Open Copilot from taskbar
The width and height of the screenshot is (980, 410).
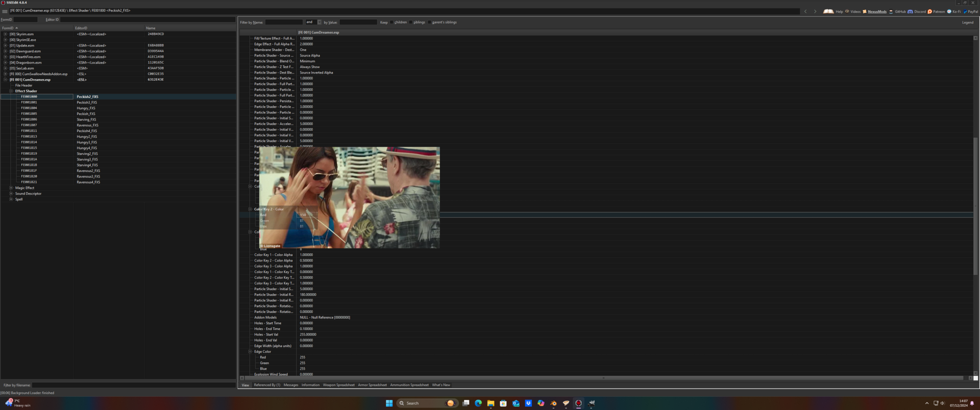[541, 403]
